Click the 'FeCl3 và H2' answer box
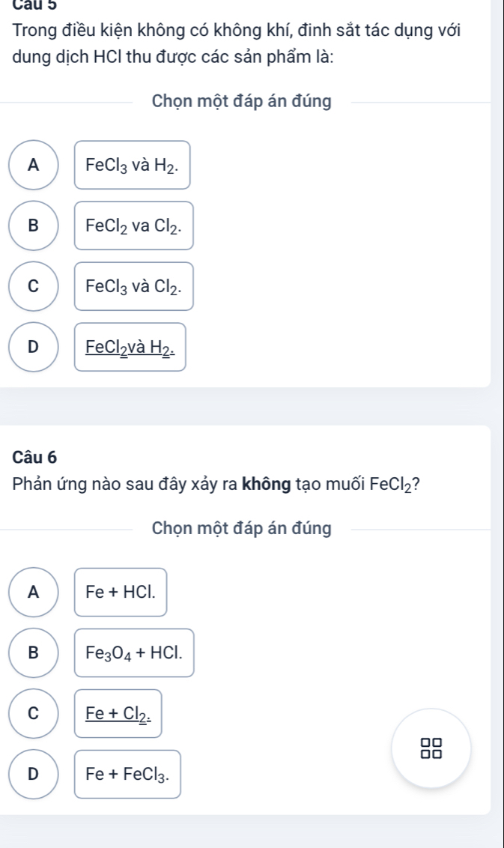This screenshot has width=504, height=848. coord(133,165)
